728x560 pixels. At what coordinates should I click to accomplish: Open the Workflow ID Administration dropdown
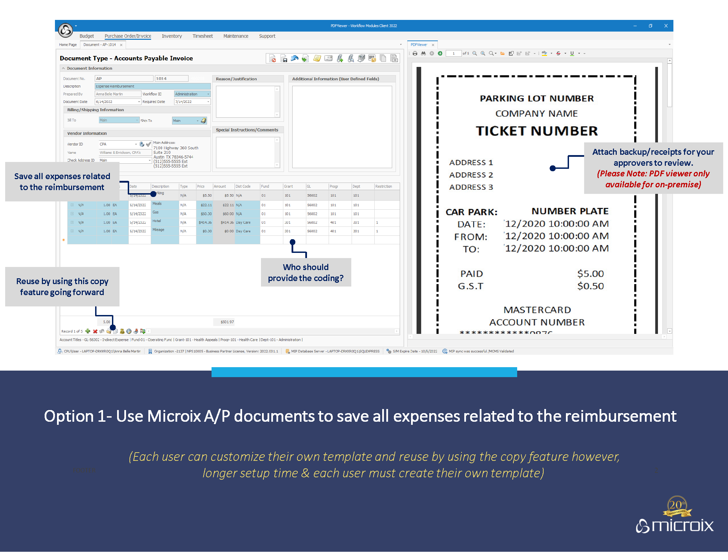pyautogui.click(x=208, y=94)
